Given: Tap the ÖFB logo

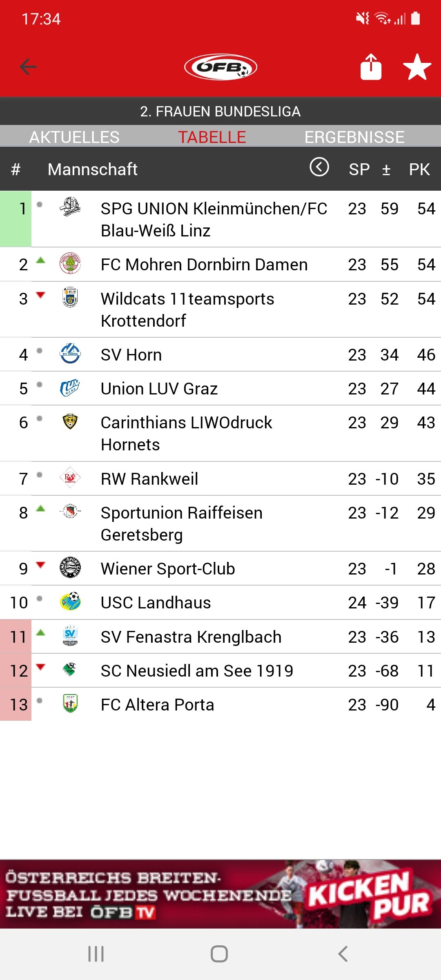Looking at the screenshot, I should 220,67.
